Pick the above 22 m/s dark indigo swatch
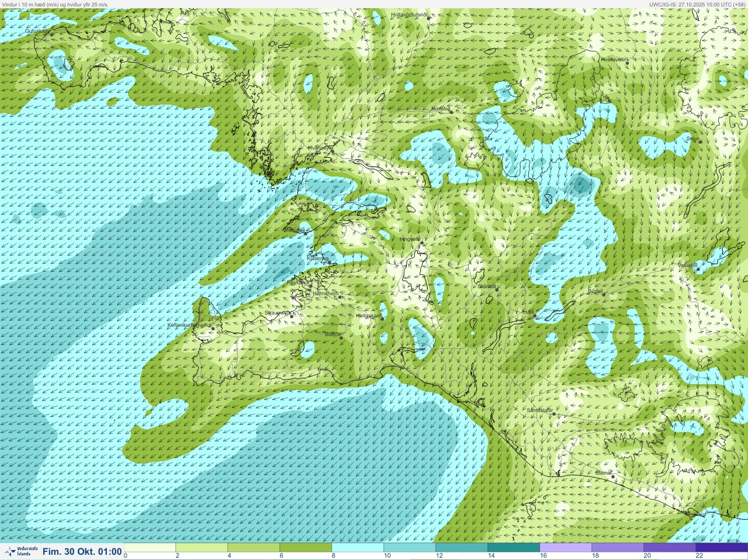The width and height of the screenshot is (748, 560). tap(722, 548)
